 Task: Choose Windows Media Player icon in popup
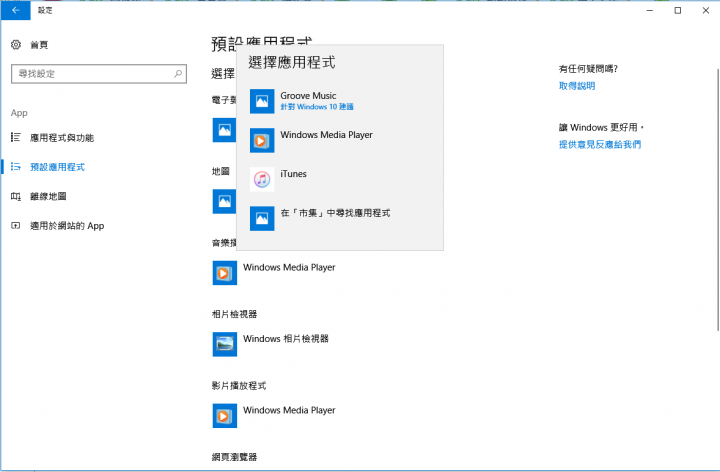262,140
